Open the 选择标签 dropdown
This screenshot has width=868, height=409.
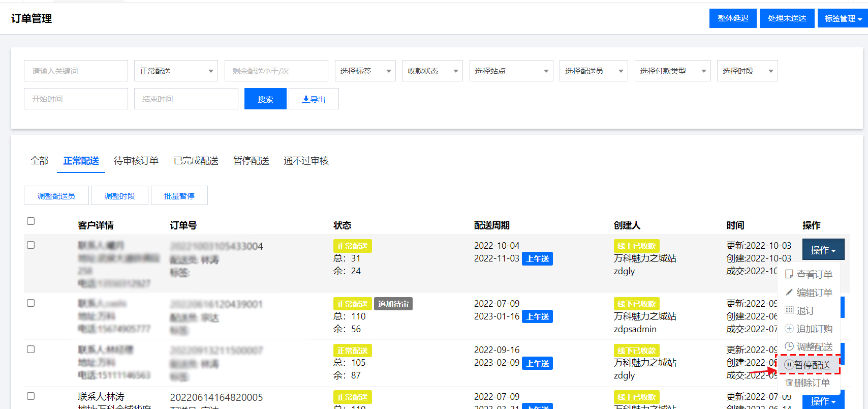(365, 71)
